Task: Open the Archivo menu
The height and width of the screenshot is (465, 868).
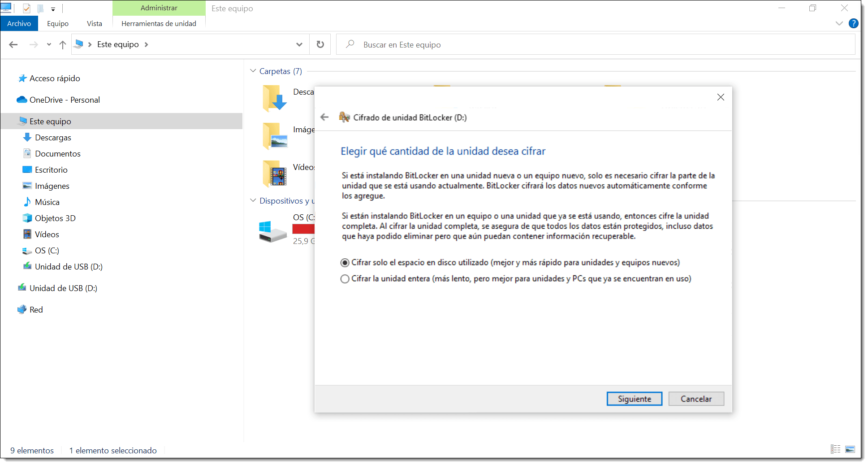Action: coord(19,23)
